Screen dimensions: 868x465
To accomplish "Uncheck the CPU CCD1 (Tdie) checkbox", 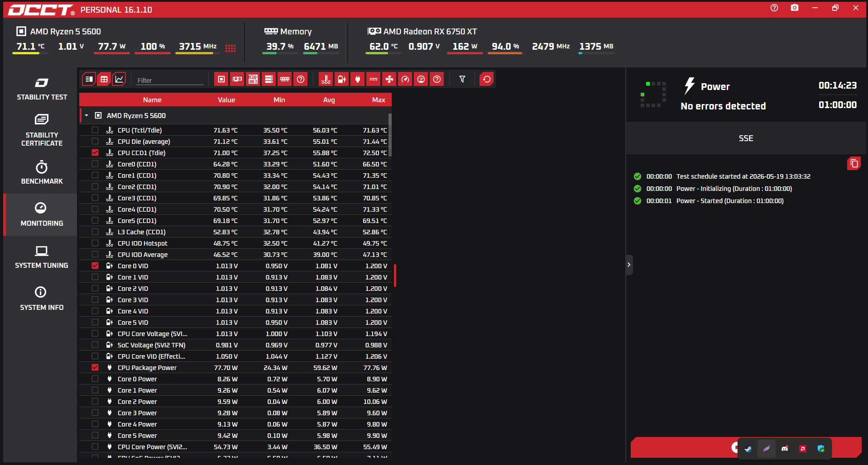I will tap(95, 152).
